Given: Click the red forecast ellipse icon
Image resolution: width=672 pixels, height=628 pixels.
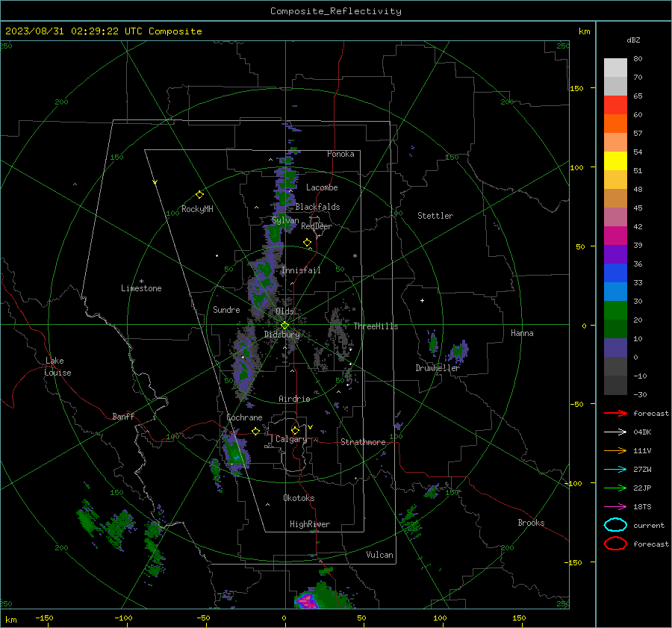Looking at the screenshot, I should [615, 544].
